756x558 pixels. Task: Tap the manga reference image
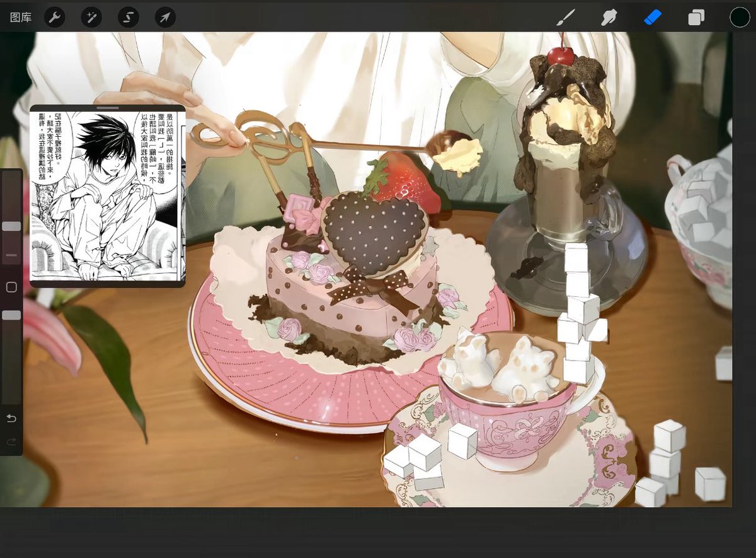tap(108, 197)
